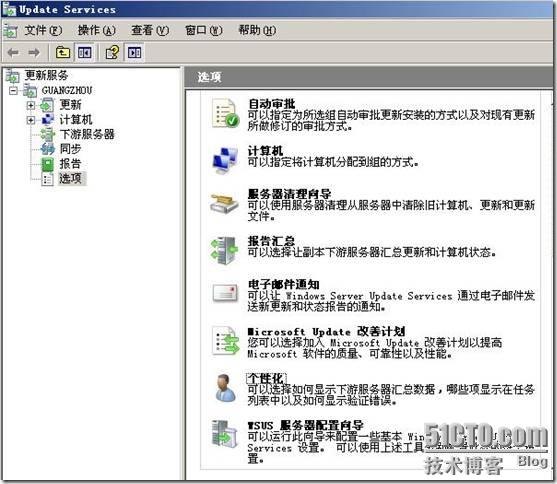
Task: Click the 选项 list node icon
Action: click(x=48, y=179)
